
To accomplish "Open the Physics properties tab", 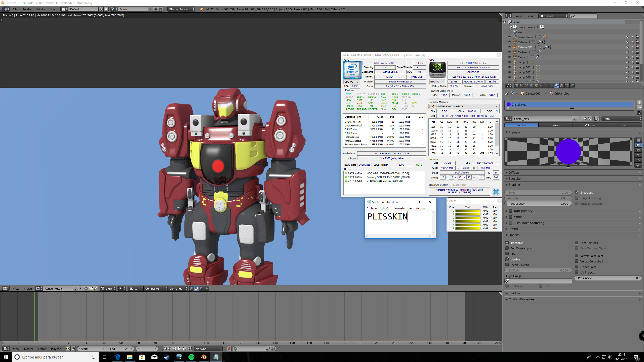I will point(572,85).
